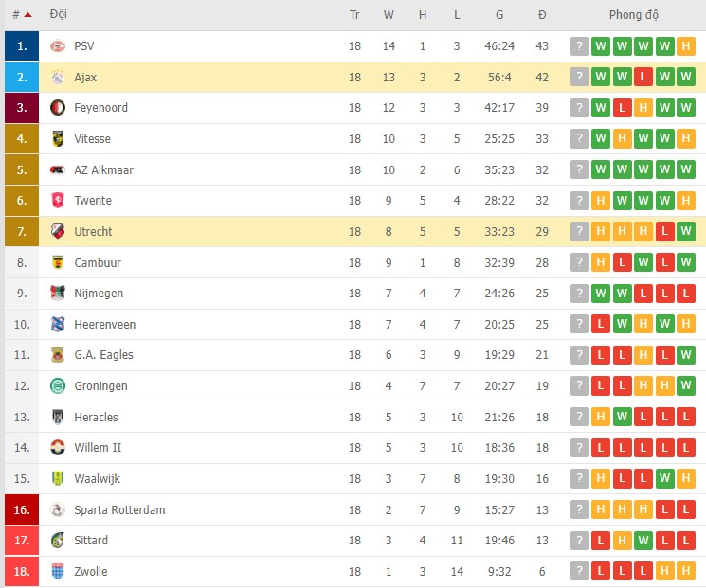Image resolution: width=706 pixels, height=588 pixels.
Task: Open the Willem II team page
Action: point(98,448)
